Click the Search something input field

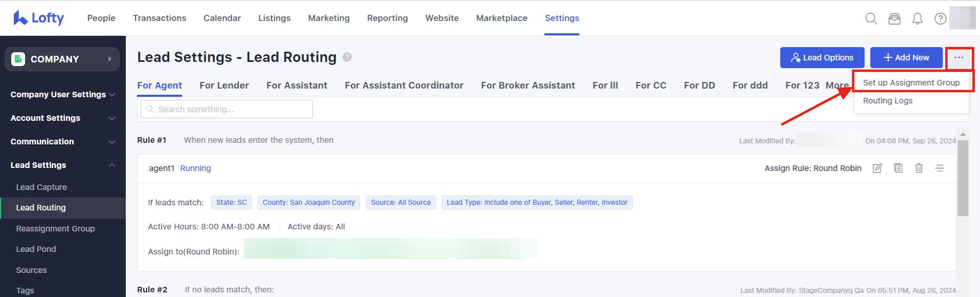(226, 109)
